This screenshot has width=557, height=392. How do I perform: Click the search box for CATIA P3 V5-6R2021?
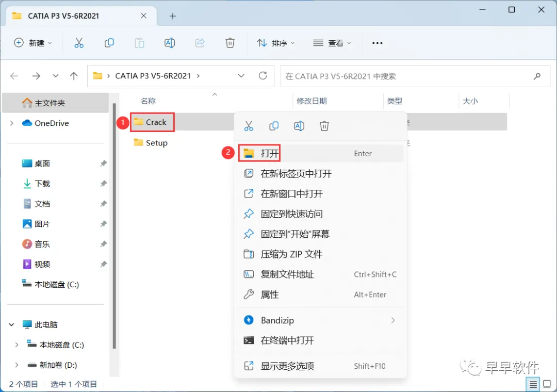click(415, 76)
